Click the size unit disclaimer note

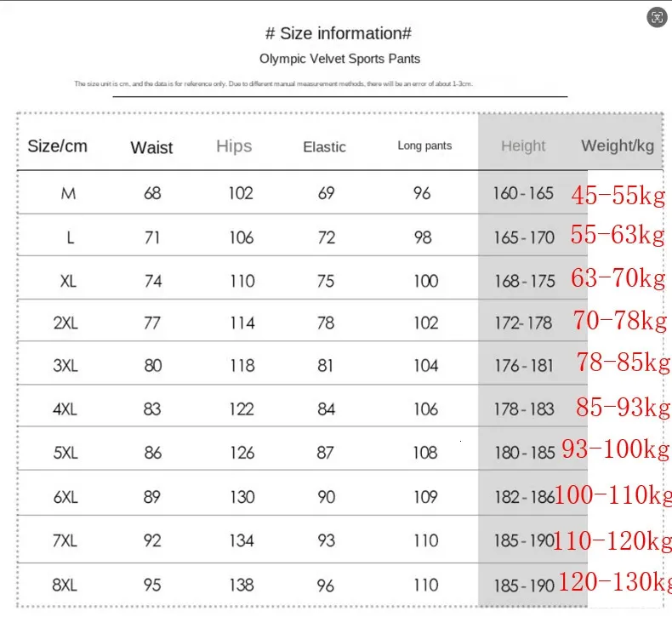pos(272,84)
